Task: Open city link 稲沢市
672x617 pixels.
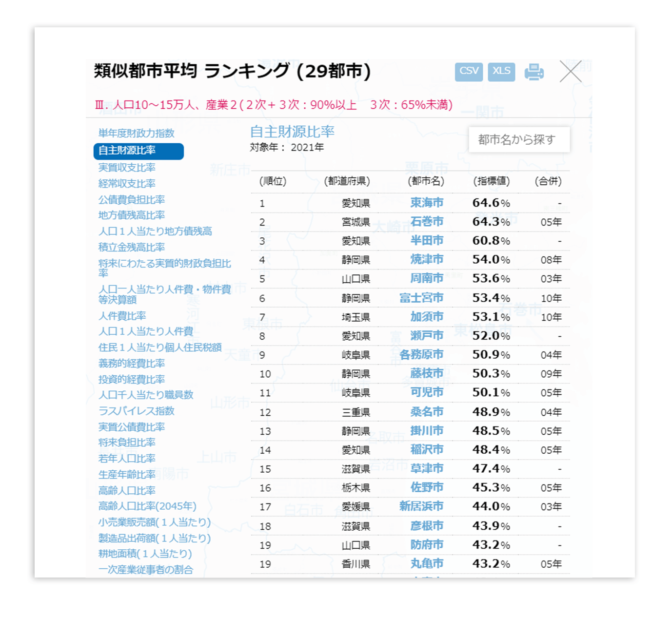Action: [427, 450]
